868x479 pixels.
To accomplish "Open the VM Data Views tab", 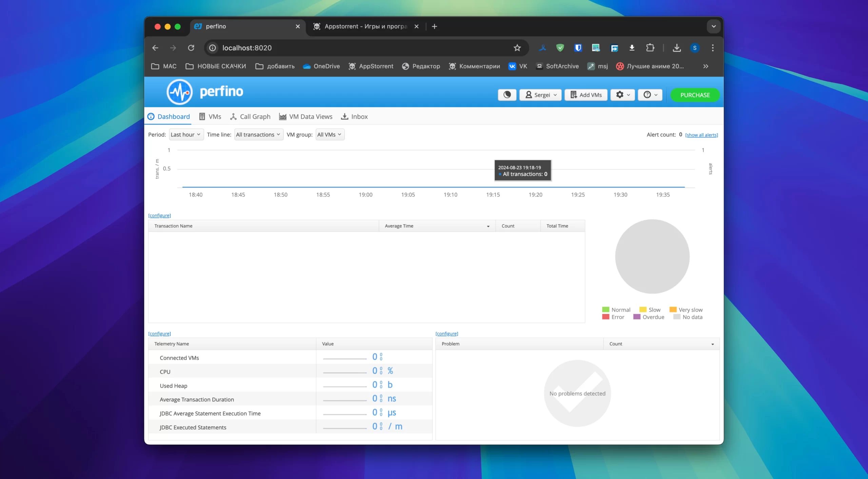I will (x=305, y=117).
